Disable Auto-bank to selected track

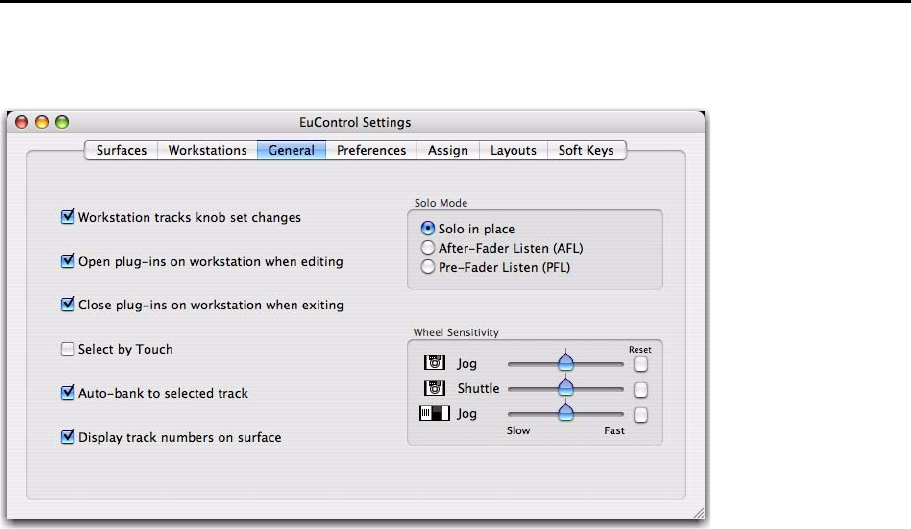tap(67, 393)
